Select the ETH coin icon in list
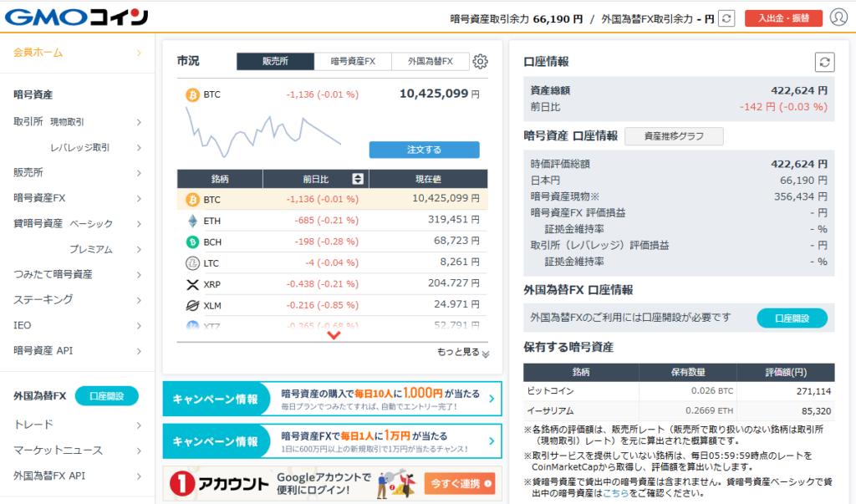The height and width of the screenshot is (504, 856). pyautogui.click(x=192, y=221)
